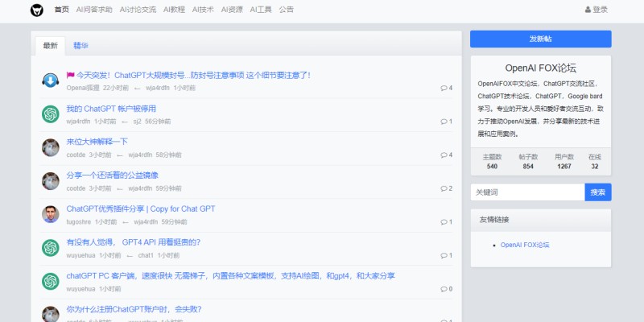Screen dimensions: 644x322
Task: Click avatar of chatGPT PC 客户端 post
Action: click(x=51, y=281)
